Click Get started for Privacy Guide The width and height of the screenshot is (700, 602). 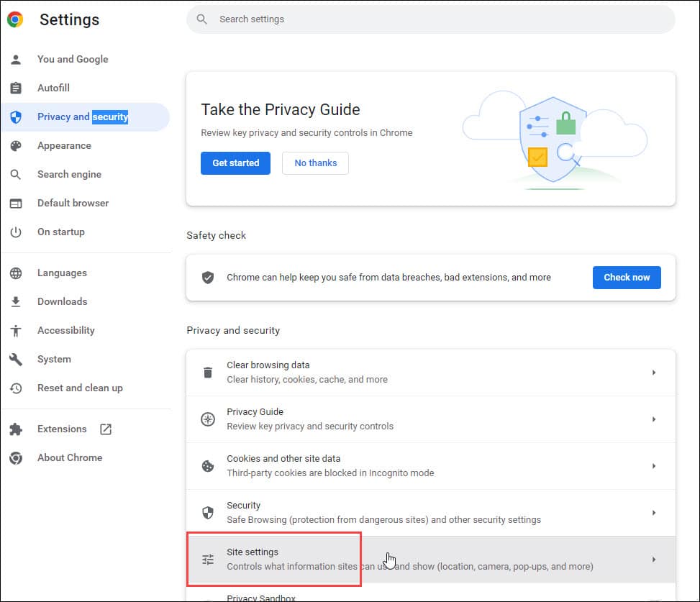coord(235,163)
